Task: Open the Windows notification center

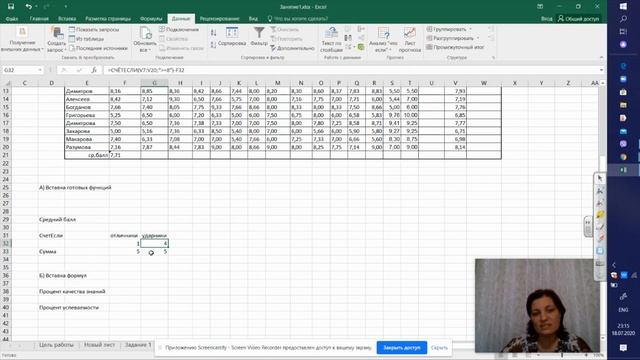Action: [623, 348]
